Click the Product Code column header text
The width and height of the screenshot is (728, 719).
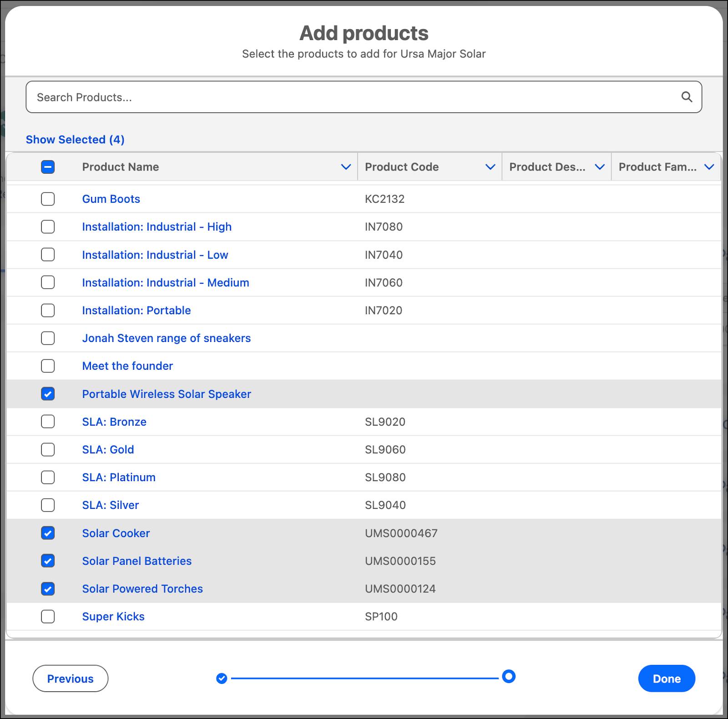[x=402, y=167]
